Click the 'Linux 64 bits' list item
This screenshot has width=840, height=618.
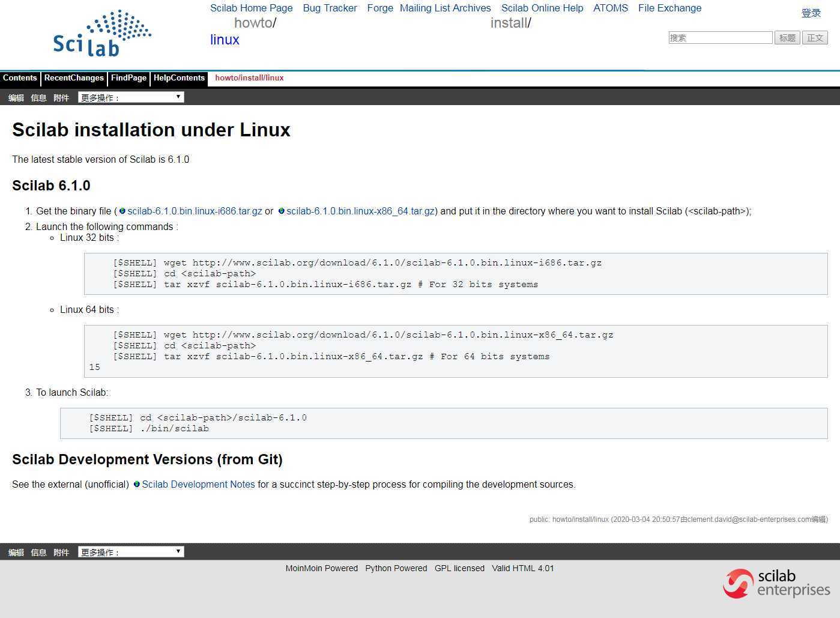pyautogui.click(x=89, y=310)
